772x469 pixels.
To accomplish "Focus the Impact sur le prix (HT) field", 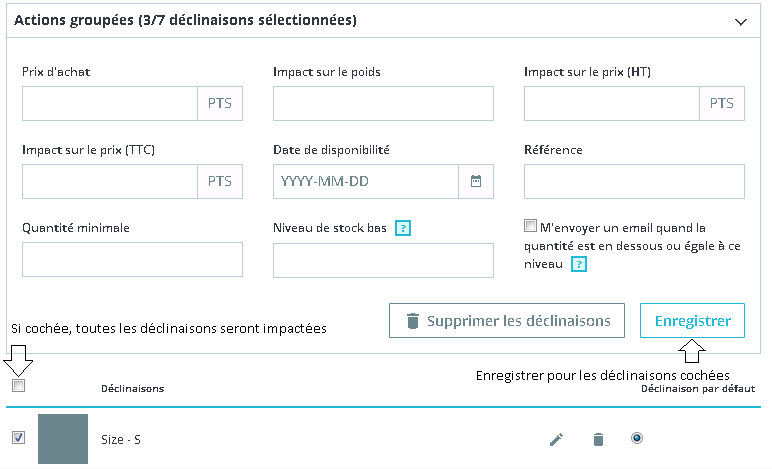I will (x=611, y=103).
